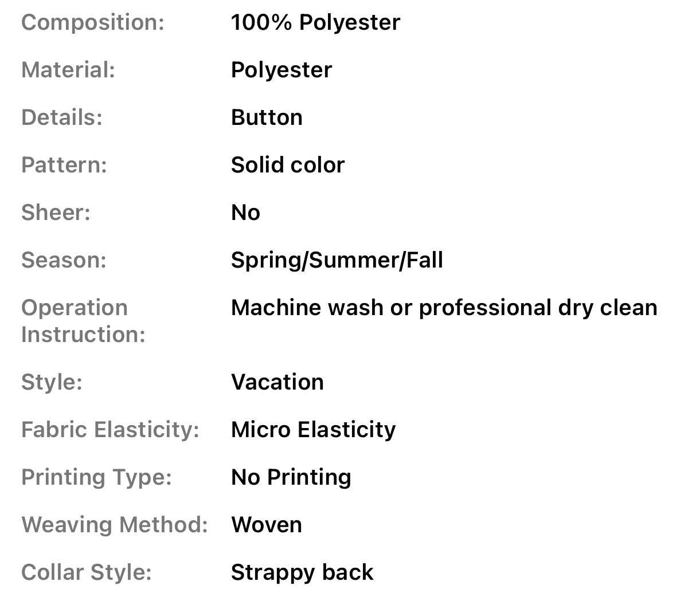Viewport: 700px width, 597px height.
Task: Click the Sheer label
Action: pyautogui.click(x=56, y=213)
